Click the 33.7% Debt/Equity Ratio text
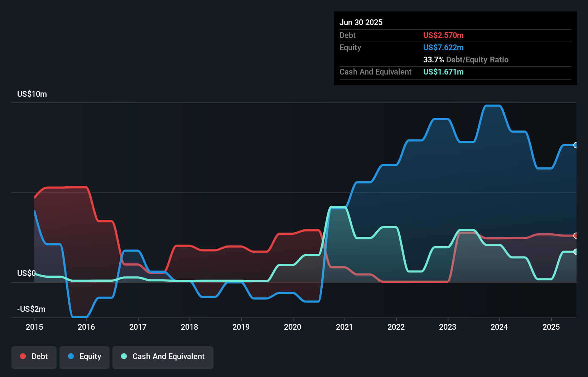Viewport: 588px width, 377px height. coord(466,59)
